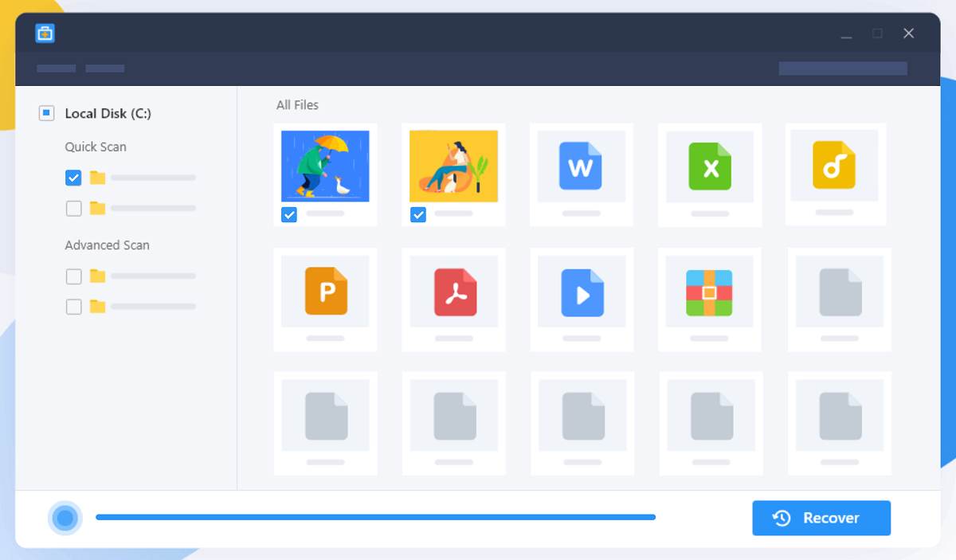Select the last gray file in the bottom row
Image resolution: width=956 pixels, height=560 pixels.
(x=840, y=416)
